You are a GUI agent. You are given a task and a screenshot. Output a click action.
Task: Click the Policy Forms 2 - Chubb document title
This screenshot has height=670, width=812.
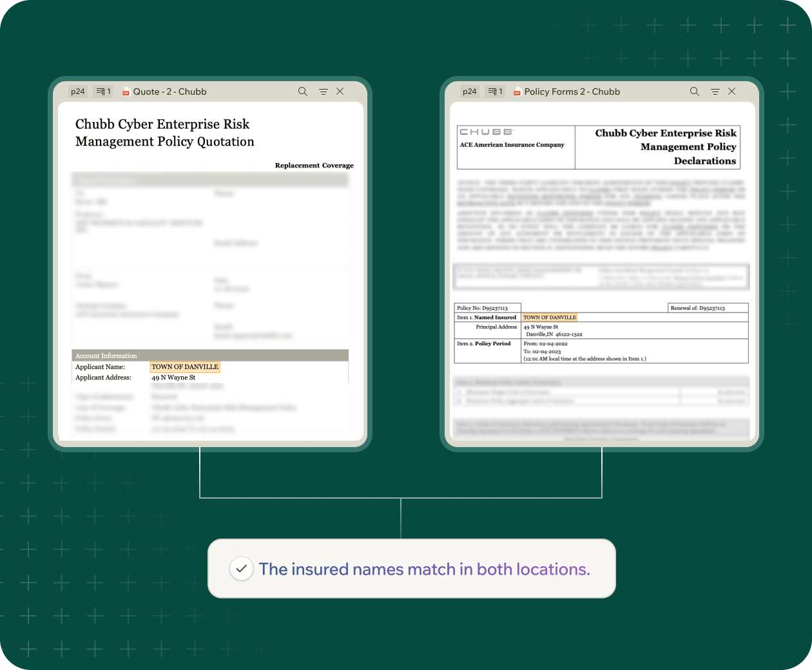[x=572, y=91]
